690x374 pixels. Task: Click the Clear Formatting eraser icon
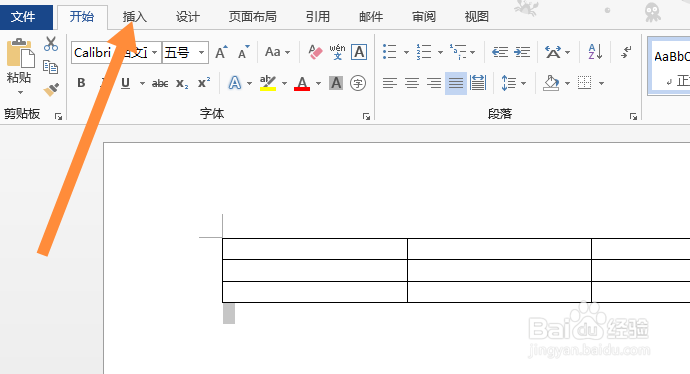click(315, 52)
